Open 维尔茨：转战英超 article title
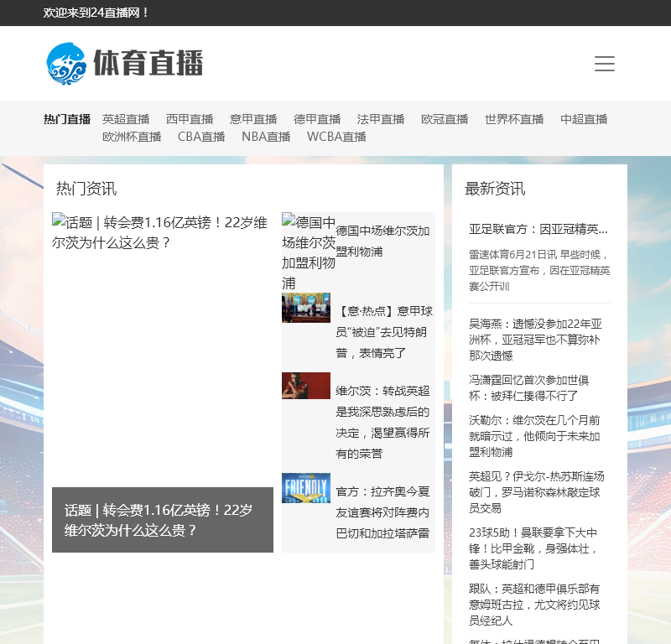The image size is (671, 644). (383, 422)
